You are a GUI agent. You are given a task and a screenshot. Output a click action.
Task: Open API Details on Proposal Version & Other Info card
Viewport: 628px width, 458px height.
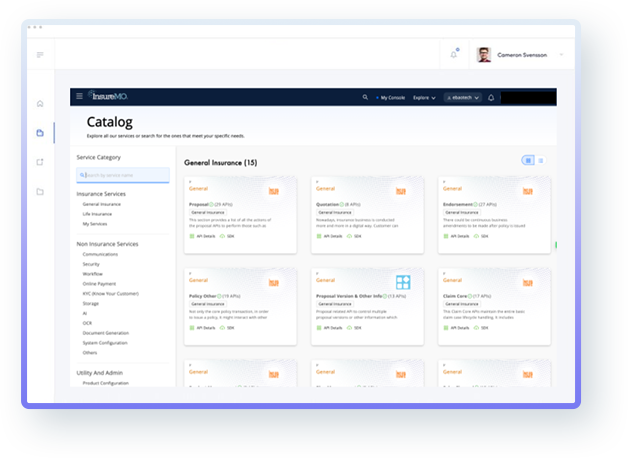click(x=329, y=328)
